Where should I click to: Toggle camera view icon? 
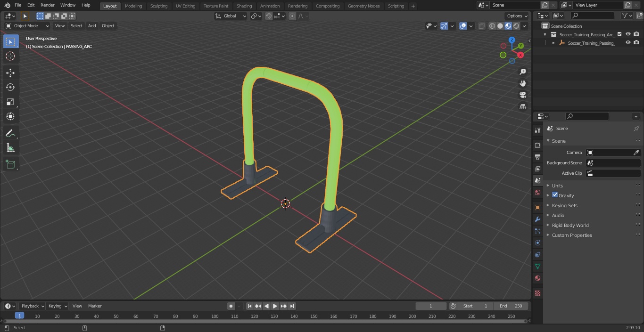(x=523, y=95)
